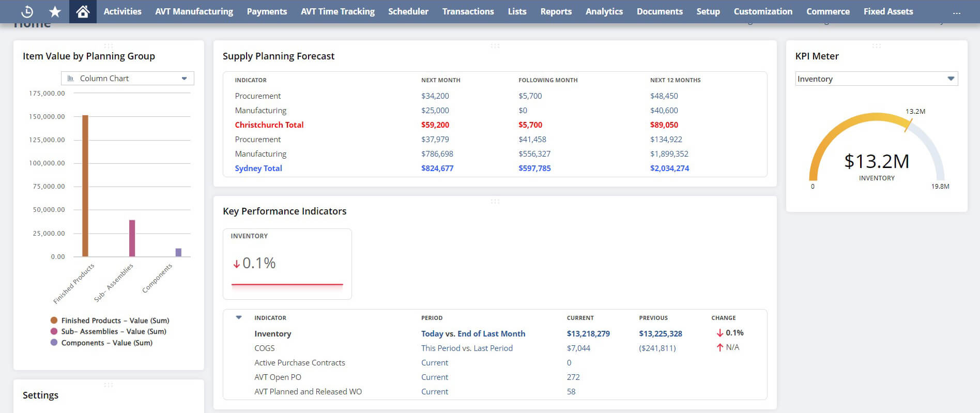This screenshot has width=980, height=413.
Task: Open the Recent Records clock icon
Action: 27,11
